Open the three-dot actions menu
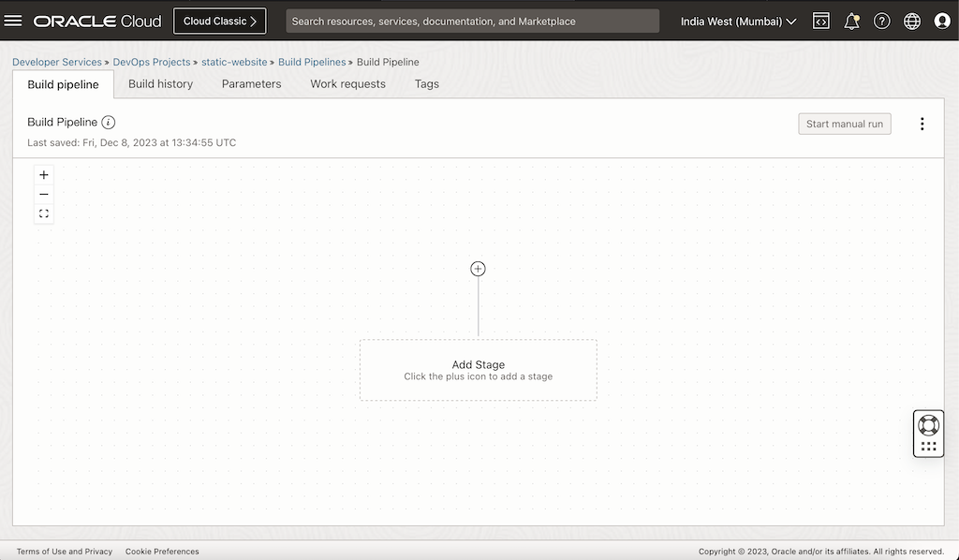The image size is (959, 560). [922, 123]
